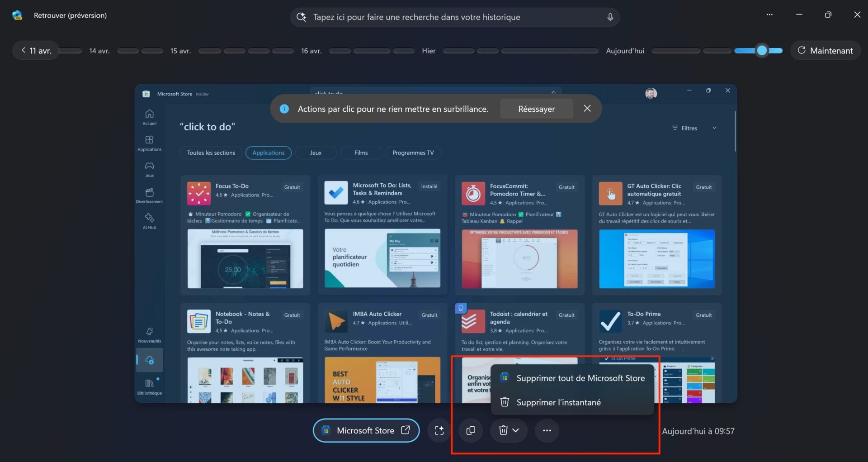The image size is (868, 462).
Task: Open Accueil in Store sidebar
Action: 149,117
